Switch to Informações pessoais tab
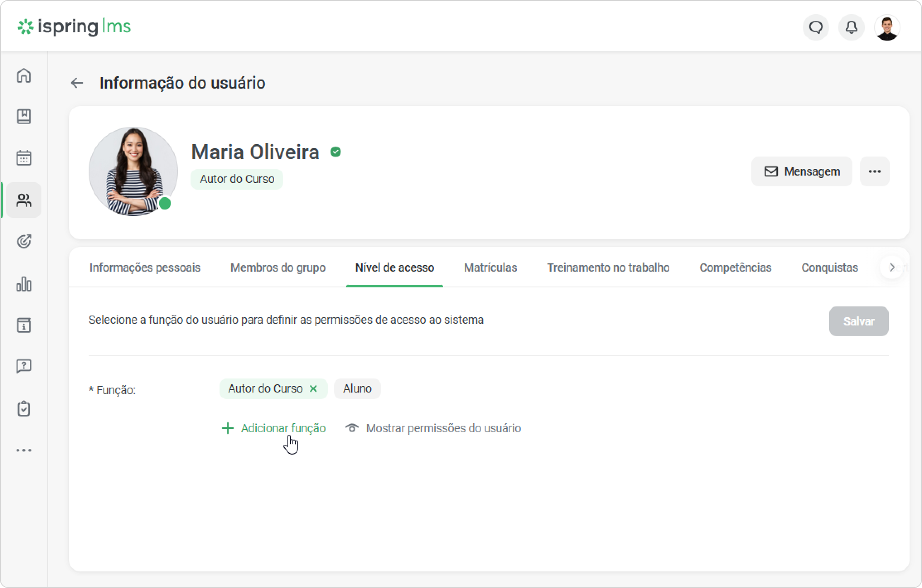This screenshot has height=588, width=922. (x=145, y=267)
